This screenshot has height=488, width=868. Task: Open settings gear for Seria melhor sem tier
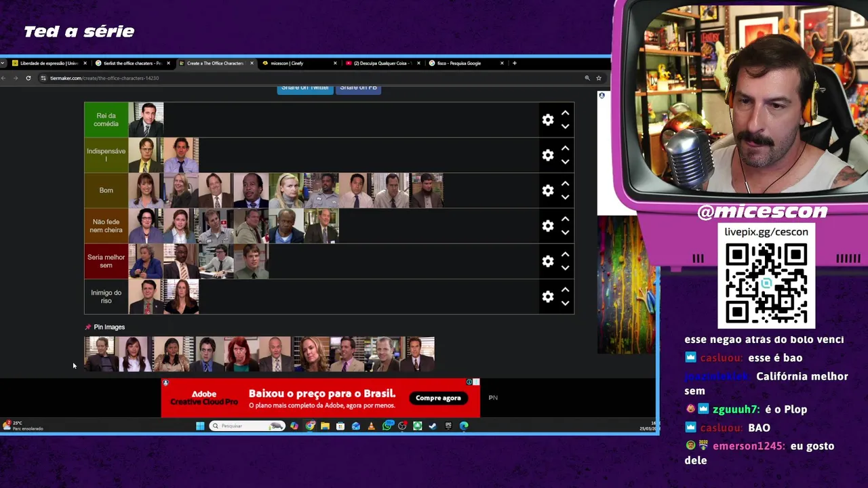point(548,261)
